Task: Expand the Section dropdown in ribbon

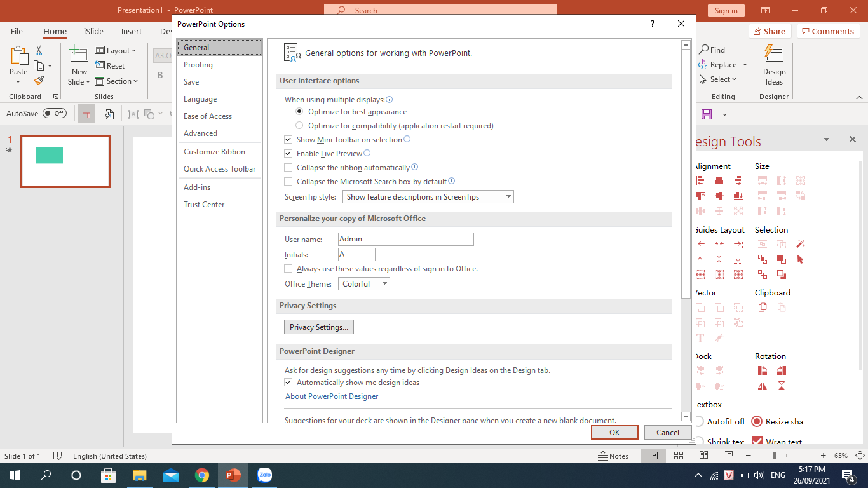Action: click(x=116, y=81)
